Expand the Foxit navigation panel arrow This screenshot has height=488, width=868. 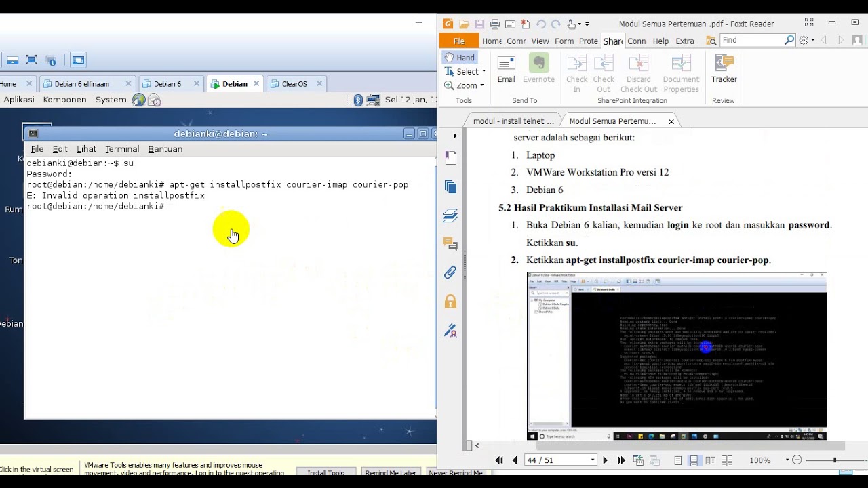point(455,136)
